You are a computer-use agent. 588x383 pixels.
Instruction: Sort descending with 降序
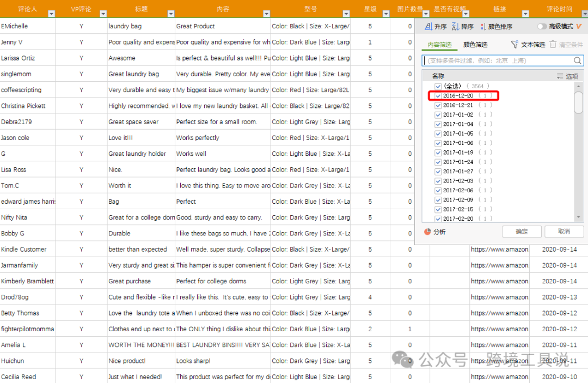[462, 27]
